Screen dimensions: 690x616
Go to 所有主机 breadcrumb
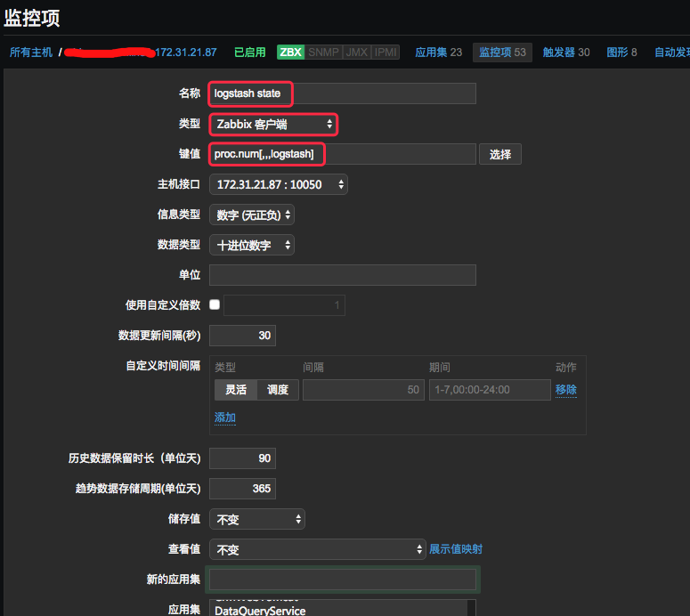31,53
